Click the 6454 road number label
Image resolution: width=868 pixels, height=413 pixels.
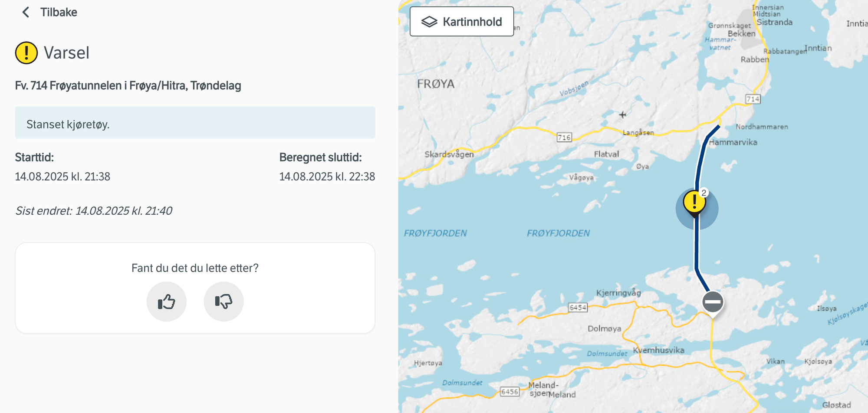click(578, 308)
